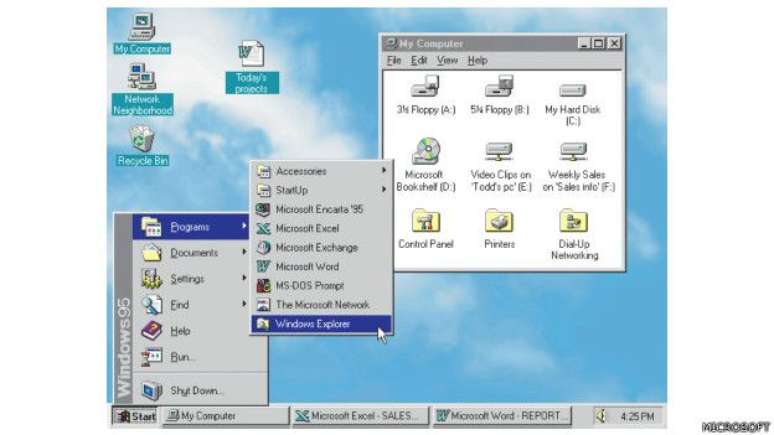Minimize the My Computer window
The width and height of the screenshot is (774, 435).
[x=584, y=43]
